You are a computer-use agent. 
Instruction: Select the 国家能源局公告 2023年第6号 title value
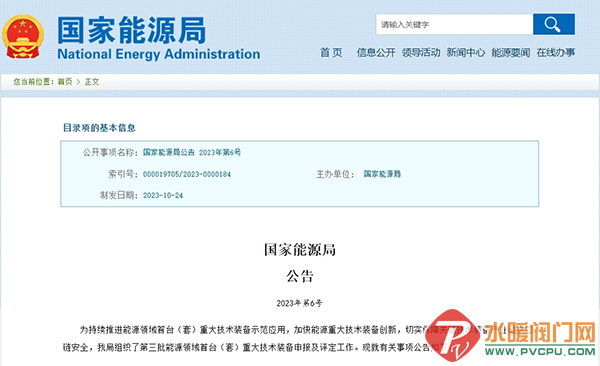[x=192, y=152]
